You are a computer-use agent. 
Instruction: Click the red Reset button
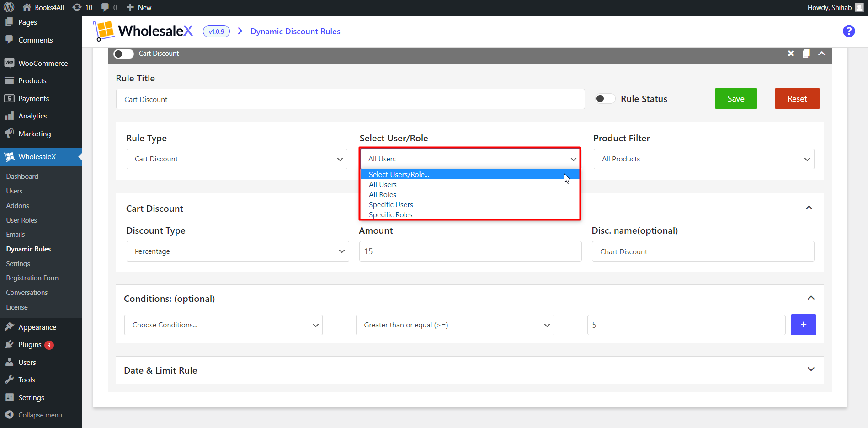pos(797,98)
